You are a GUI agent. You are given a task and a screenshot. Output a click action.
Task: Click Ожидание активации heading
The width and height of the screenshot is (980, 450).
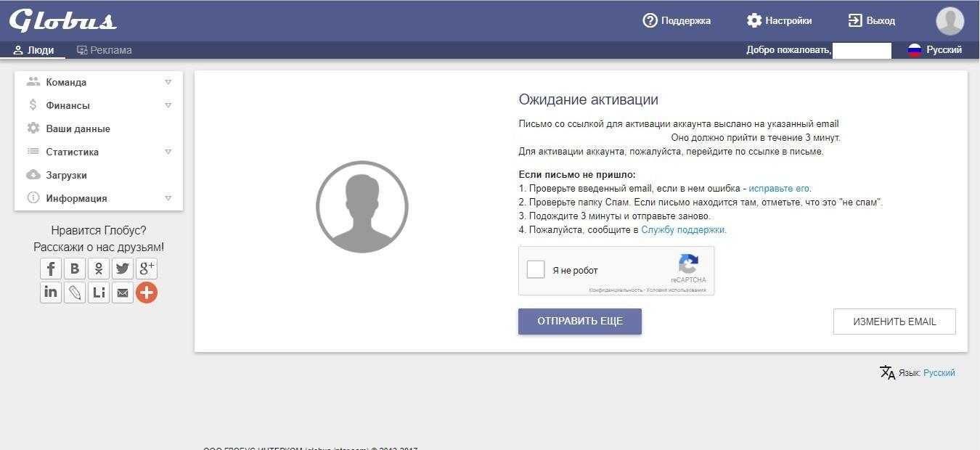point(589,100)
